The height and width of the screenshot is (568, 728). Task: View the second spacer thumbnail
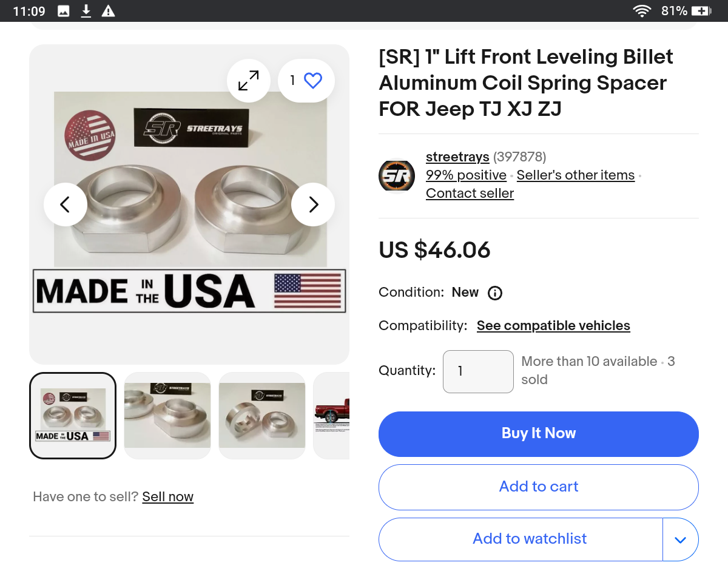point(167,416)
